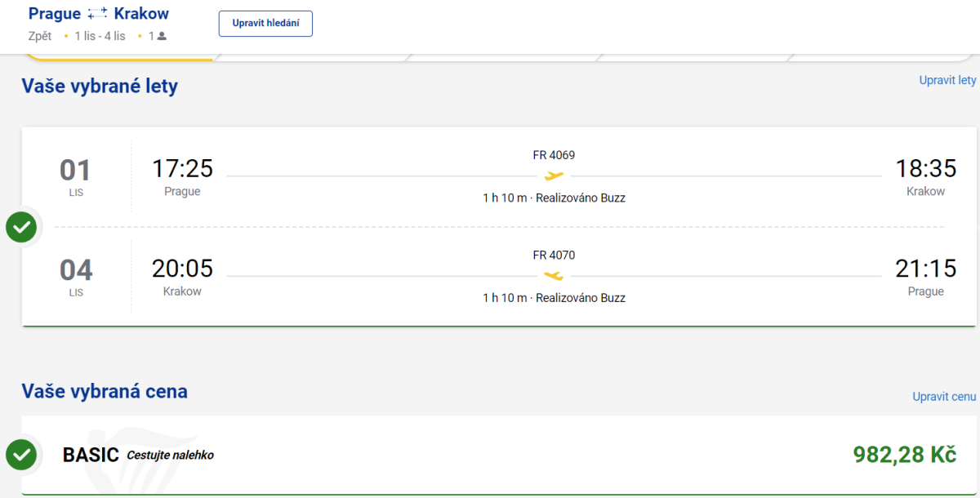Click the BASIC fare name

click(91, 455)
